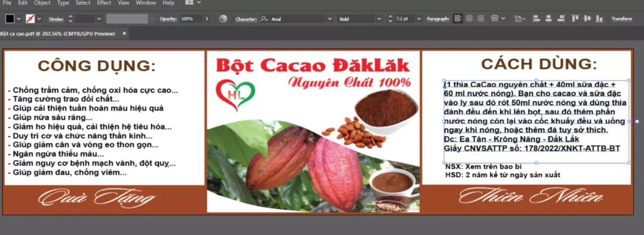Expand the font size dropdown arrow
The image size is (644, 235).
pyautogui.click(x=419, y=19)
